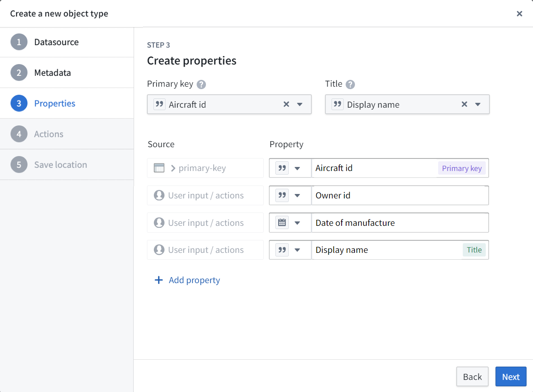This screenshot has width=533, height=392.
Task: Click the string type icon for Aircraft id property
Action: [282, 168]
